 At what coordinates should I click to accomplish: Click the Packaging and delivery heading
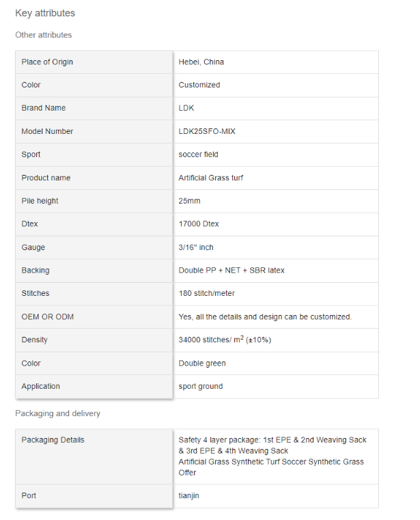click(x=57, y=413)
